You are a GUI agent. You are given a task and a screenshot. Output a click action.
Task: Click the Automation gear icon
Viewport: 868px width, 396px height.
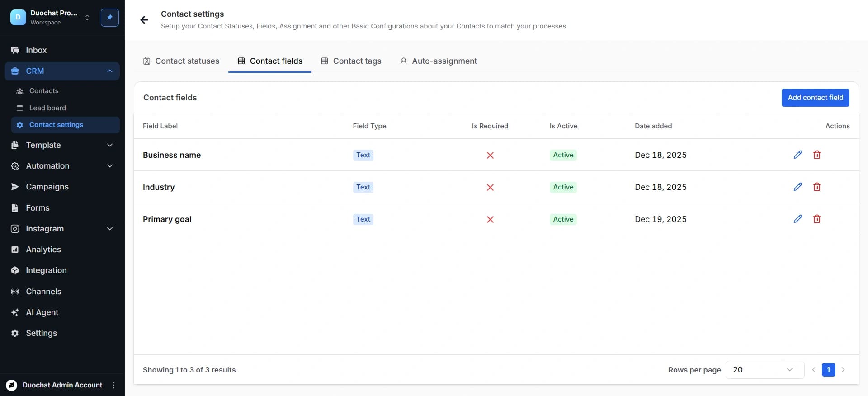pyautogui.click(x=15, y=166)
